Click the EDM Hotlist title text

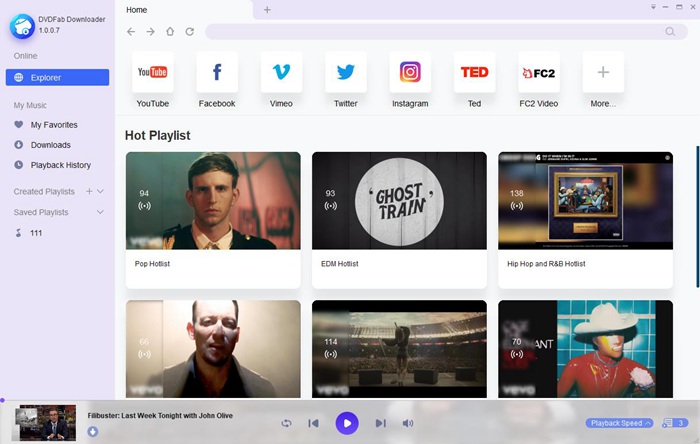point(340,264)
